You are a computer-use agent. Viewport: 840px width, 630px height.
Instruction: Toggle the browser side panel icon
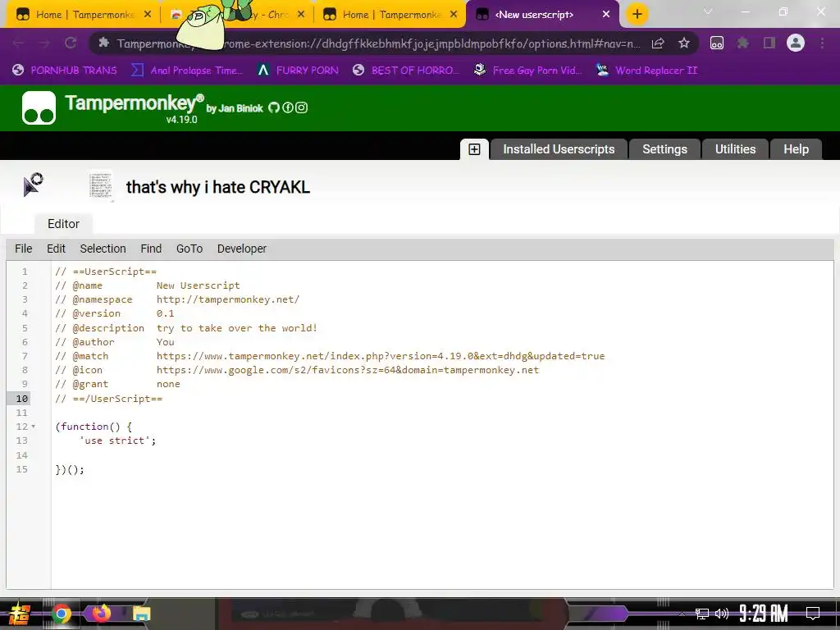pyautogui.click(x=769, y=43)
